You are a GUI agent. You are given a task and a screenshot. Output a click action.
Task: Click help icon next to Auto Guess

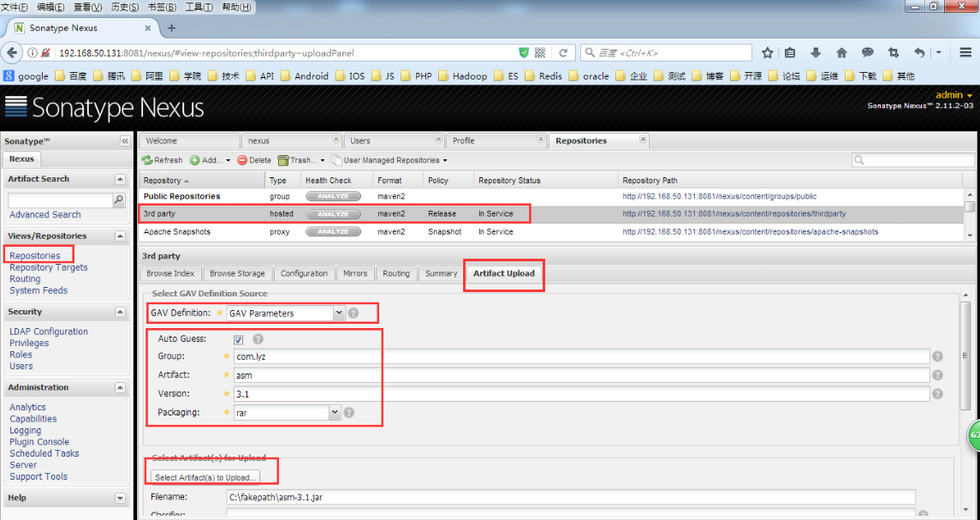[258, 339]
